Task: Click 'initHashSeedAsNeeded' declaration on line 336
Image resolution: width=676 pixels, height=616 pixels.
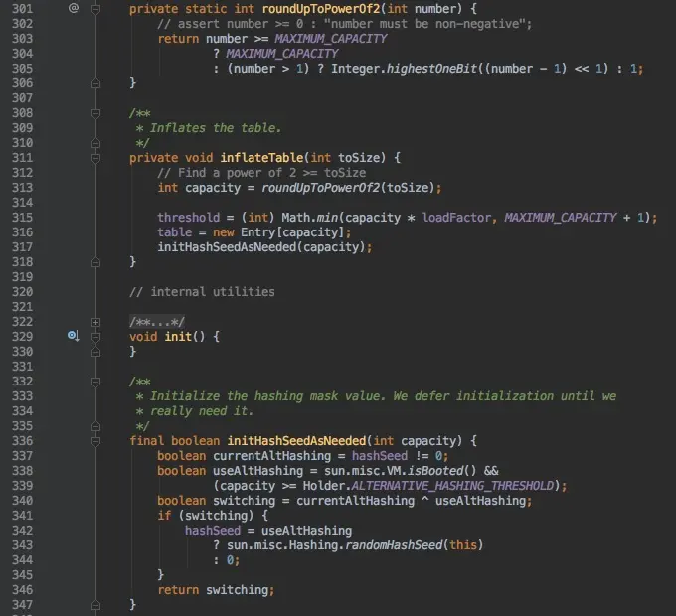Action: pos(296,441)
